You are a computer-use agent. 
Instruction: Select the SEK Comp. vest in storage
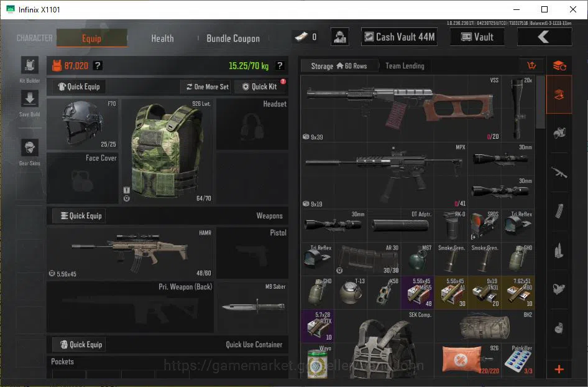pyautogui.click(x=384, y=344)
